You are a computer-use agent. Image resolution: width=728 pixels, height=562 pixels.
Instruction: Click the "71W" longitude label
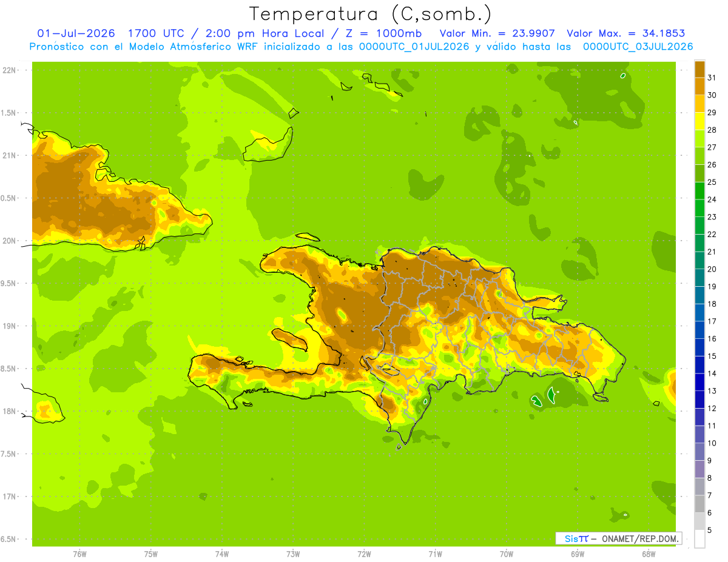[435, 554]
